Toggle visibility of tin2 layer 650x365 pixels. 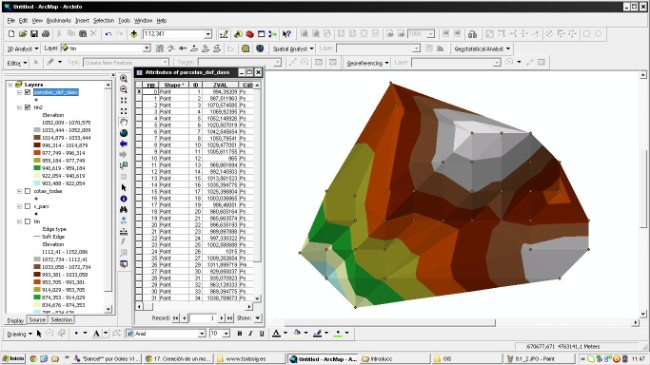(28, 107)
